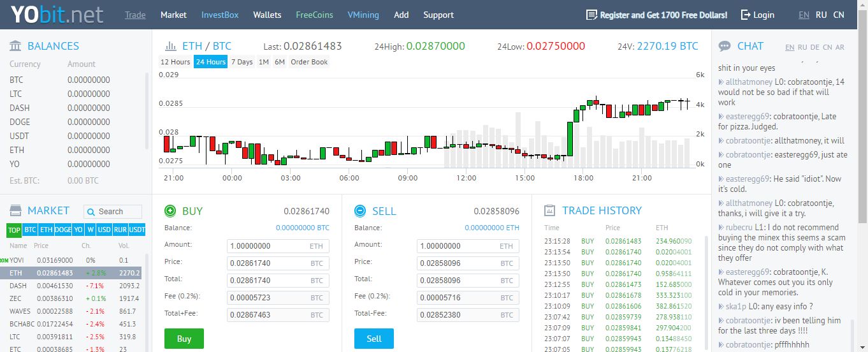868x352 pixels.
Task: Switch to Order Book view
Action: click(x=309, y=62)
